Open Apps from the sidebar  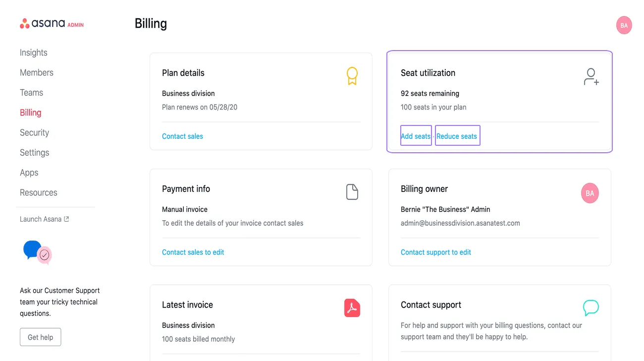tap(29, 173)
